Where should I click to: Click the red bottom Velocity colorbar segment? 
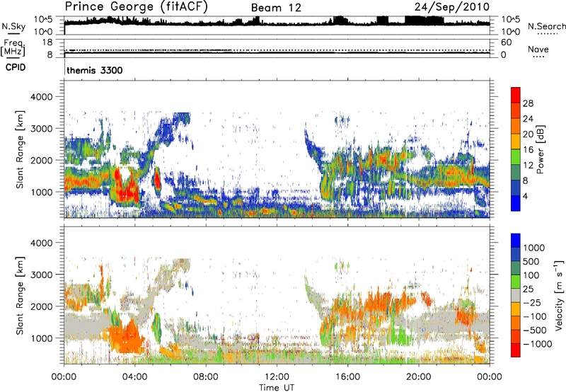point(516,350)
